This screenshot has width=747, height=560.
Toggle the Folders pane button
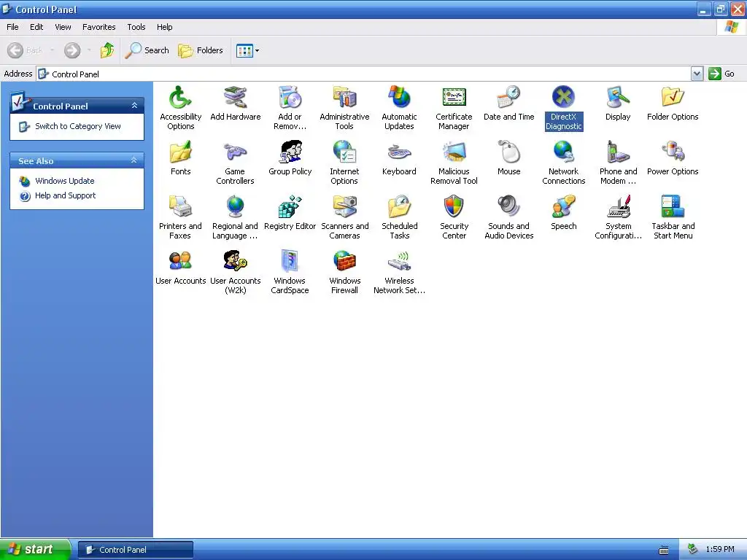point(201,50)
